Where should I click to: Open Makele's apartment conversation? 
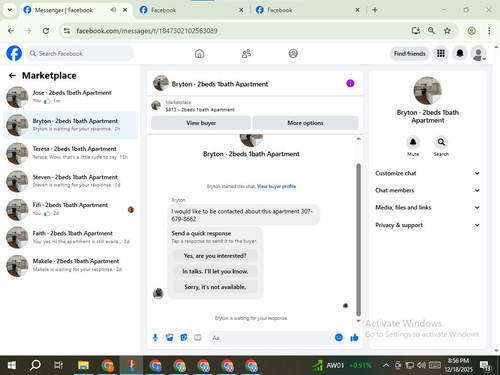click(70, 265)
